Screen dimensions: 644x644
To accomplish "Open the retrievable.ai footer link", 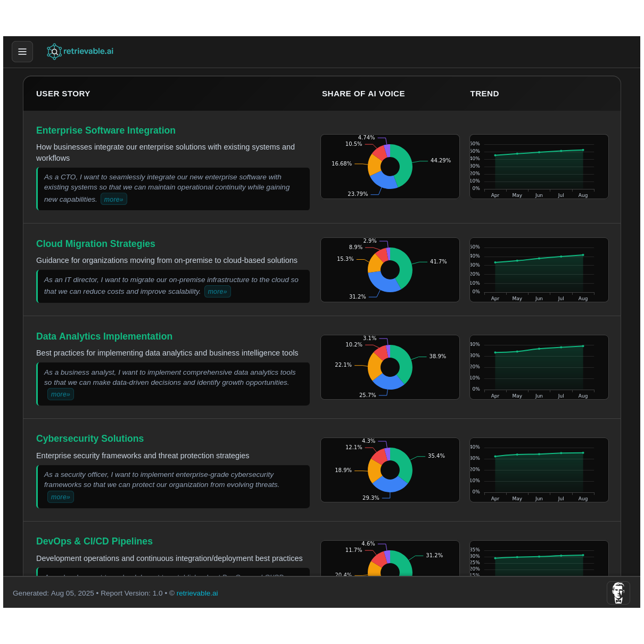I will (x=197, y=593).
